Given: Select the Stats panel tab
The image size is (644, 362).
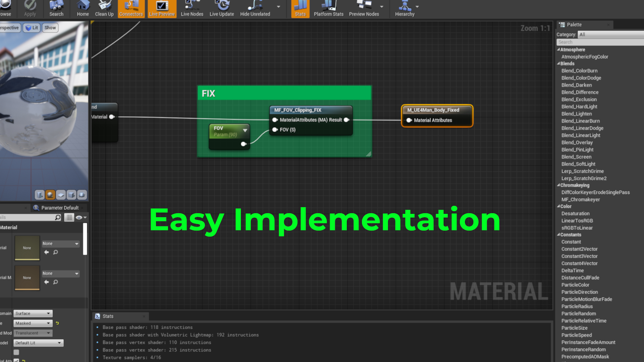Looking at the screenshot, I should point(108,316).
